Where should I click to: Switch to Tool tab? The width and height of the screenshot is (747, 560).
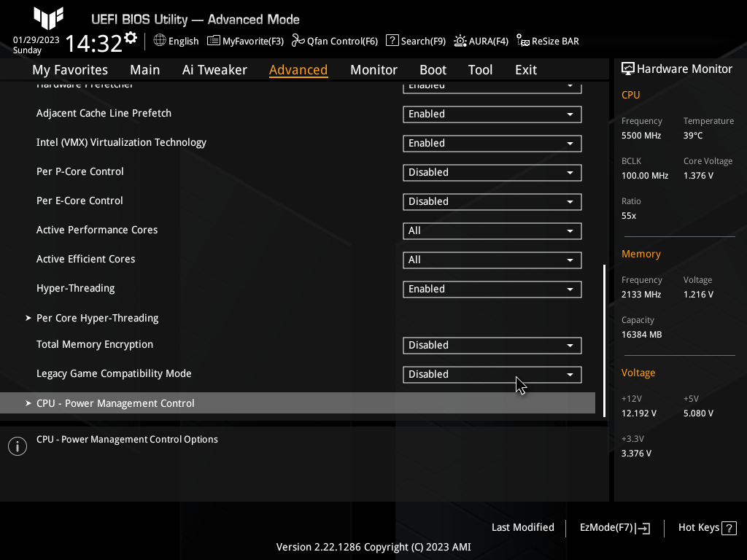(480, 70)
